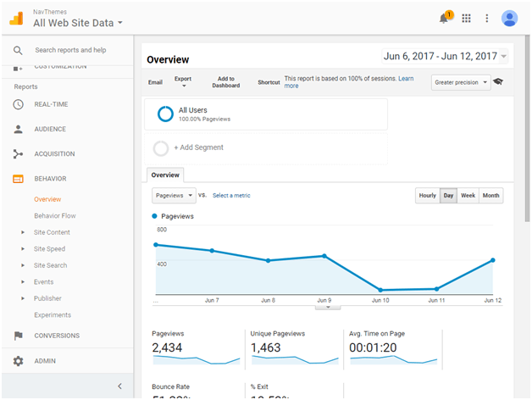532x400 pixels.
Task: Open the Pageviews metric dropdown
Action: coord(174,196)
